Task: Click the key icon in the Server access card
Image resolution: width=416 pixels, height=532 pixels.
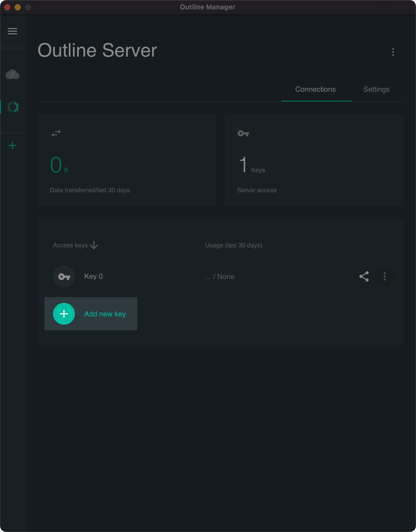Action: 243,133
